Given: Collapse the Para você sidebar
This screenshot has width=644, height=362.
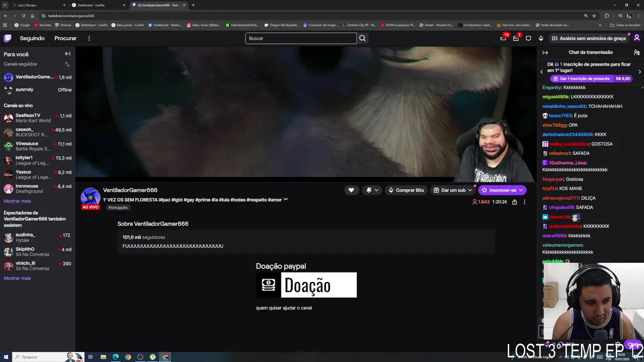Looking at the screenshot, I should click(67, 54).
